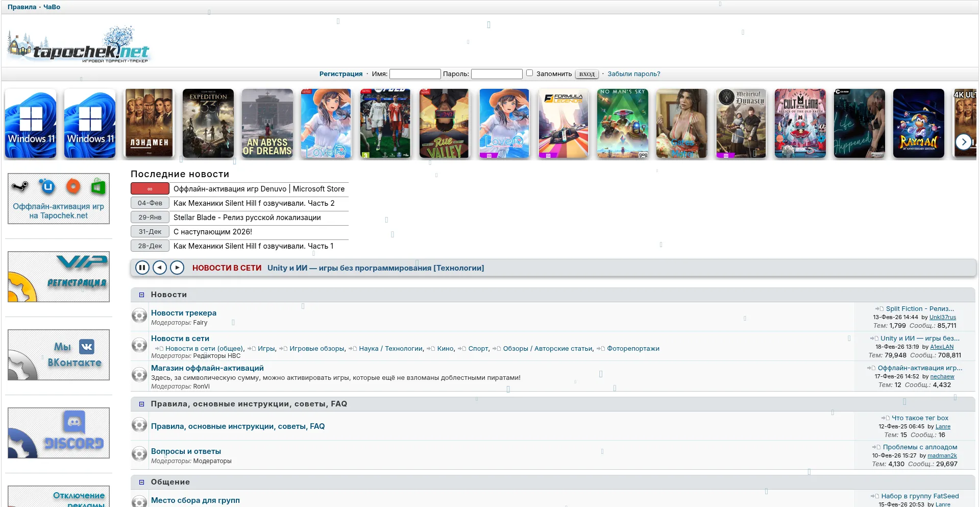Advance the game cover carousel with right arrow
This screenshot has width=980, height=507.
point(963,141)
